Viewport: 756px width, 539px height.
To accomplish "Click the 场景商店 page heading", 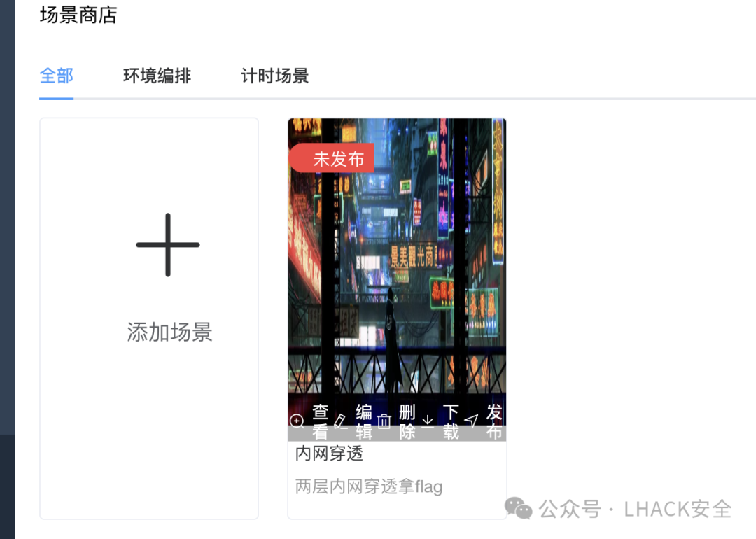I will (78, 15).
